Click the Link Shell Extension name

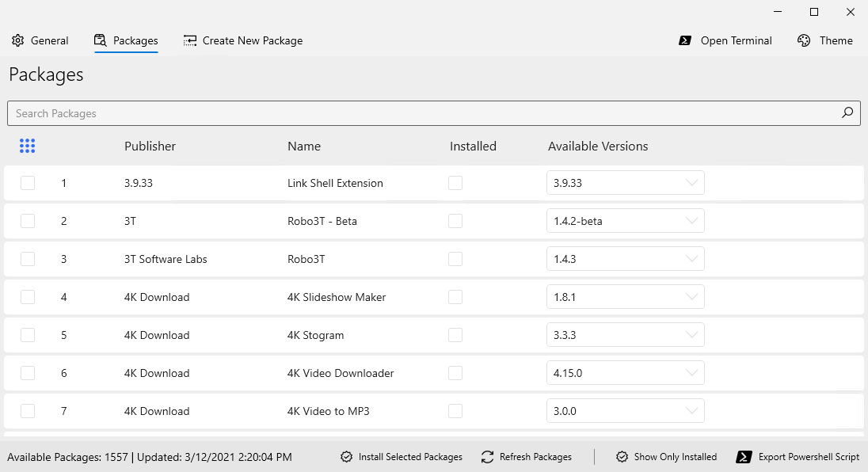(x=335, y=183)
